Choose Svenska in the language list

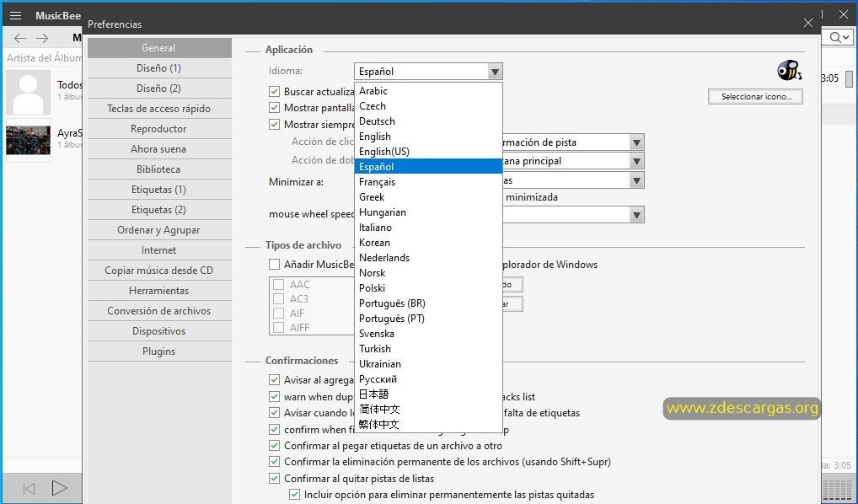(428, 333)
